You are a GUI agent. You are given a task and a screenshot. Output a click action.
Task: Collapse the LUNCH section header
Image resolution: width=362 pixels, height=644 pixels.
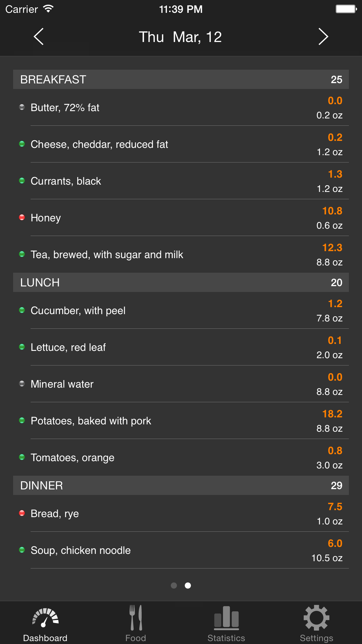click(x=181, y=282)
